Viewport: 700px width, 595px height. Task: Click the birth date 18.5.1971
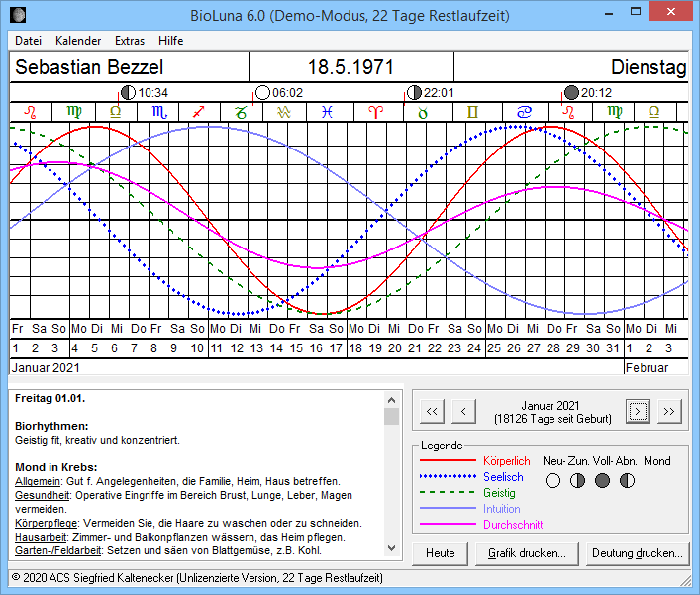pyautogui.click(x=350, y=67)
